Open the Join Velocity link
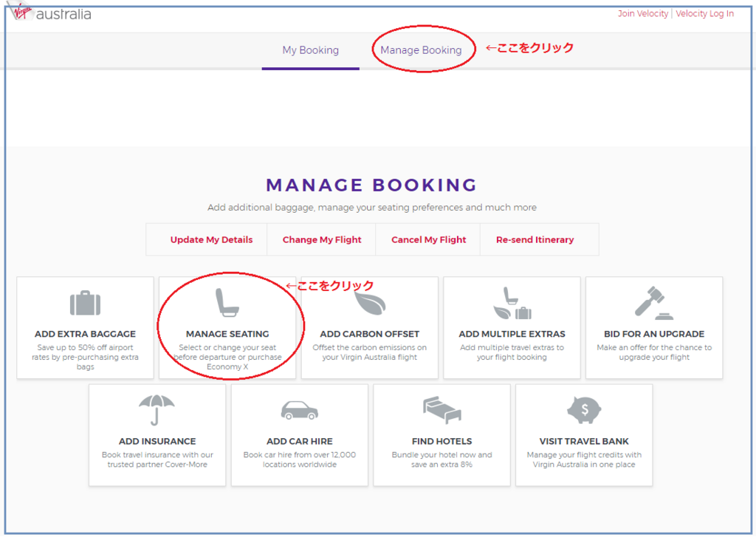 (643, 13)
